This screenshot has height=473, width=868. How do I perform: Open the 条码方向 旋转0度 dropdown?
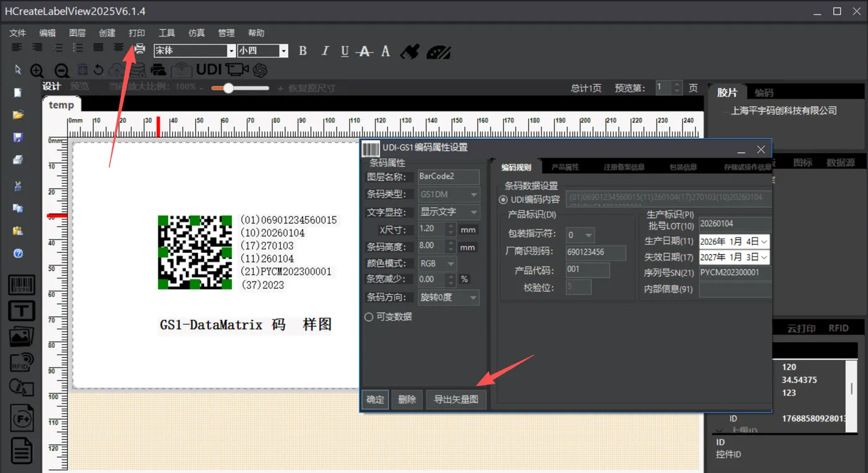pyautogui.click(x=448, y=298)
